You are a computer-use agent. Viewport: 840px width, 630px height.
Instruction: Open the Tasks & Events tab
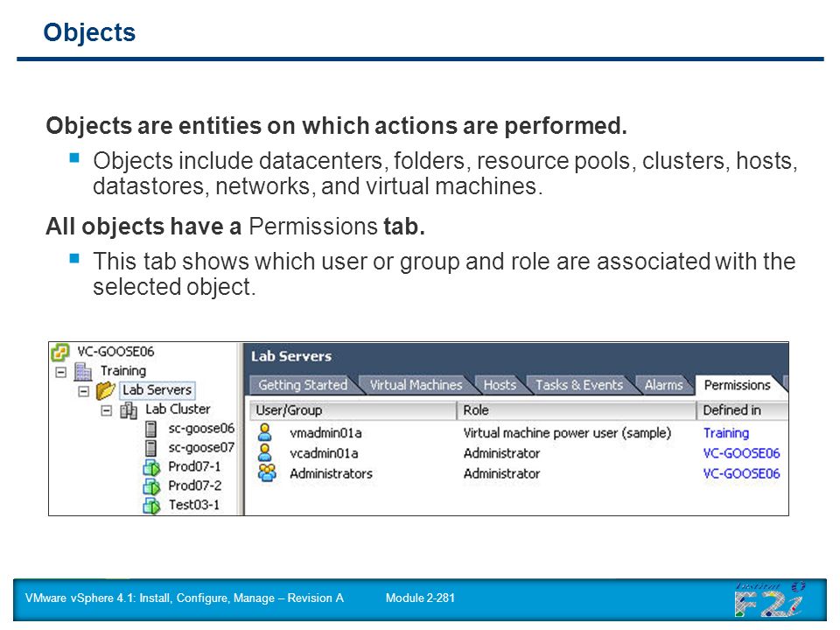coord(579,385)
